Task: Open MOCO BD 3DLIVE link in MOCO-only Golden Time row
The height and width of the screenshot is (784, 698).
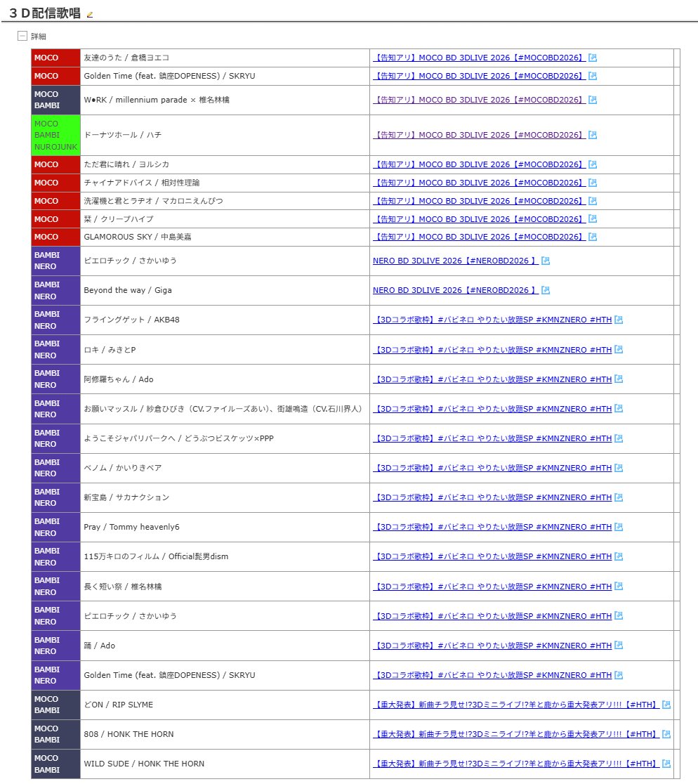Action: click(479, 76)
